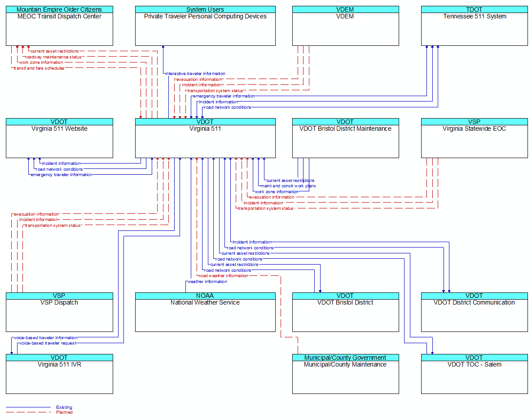Viewport: 532px width, 420px height.
Task: Select the National Weather Service box
Action: click(205, 312)
